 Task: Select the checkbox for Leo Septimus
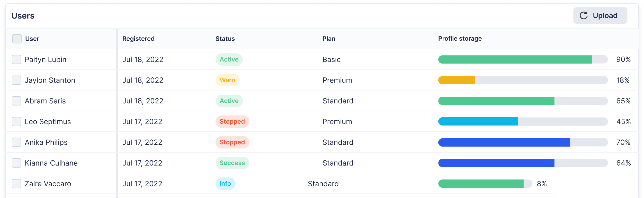point(16,121)
